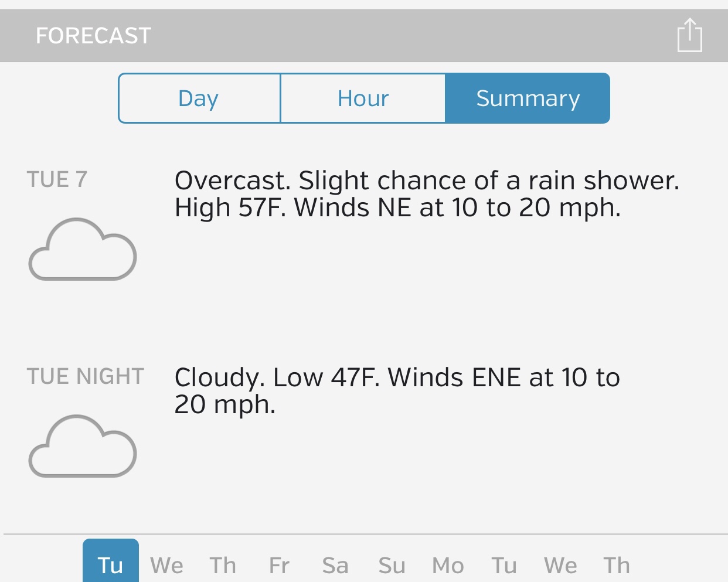The height and width of the screenshot is (582, 728).
Task: Switch to the Day forecast tab
Action: 199,98
